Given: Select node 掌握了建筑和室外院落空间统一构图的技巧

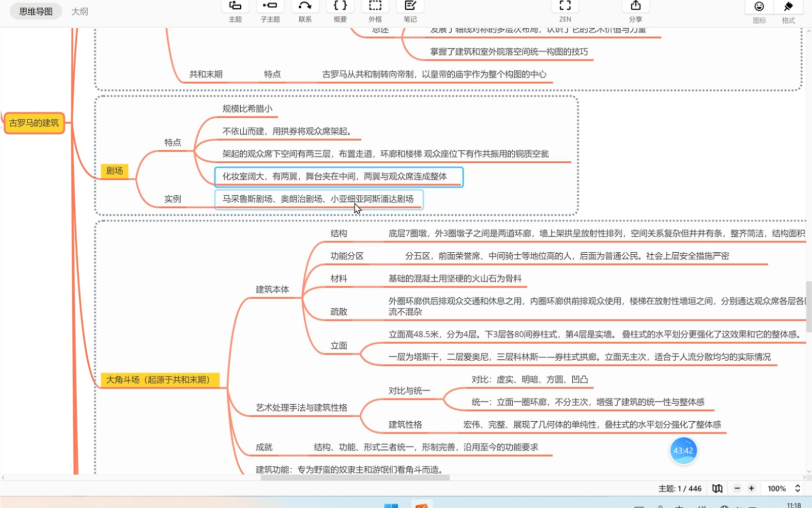Looking at the screenshot, I should pyautogui.click(x=509, y=51).
